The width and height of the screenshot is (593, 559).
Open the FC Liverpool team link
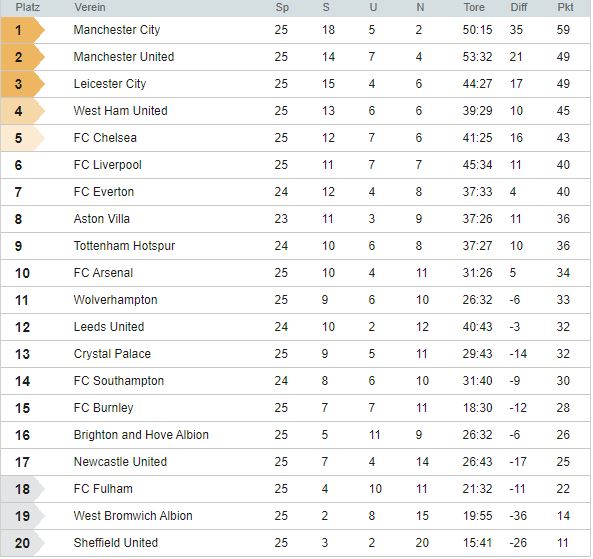[x=108, y=165]
